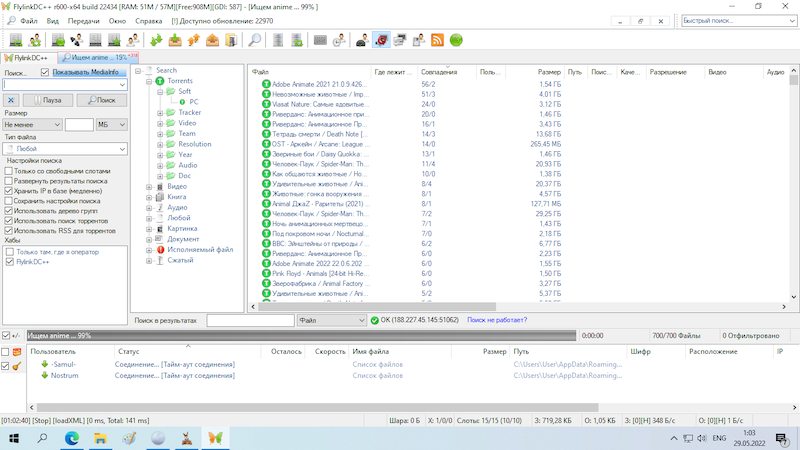Viewport: 800px width, 450px height.
Task: Open the 'Передачи' menu
Action: coord(81,20)
